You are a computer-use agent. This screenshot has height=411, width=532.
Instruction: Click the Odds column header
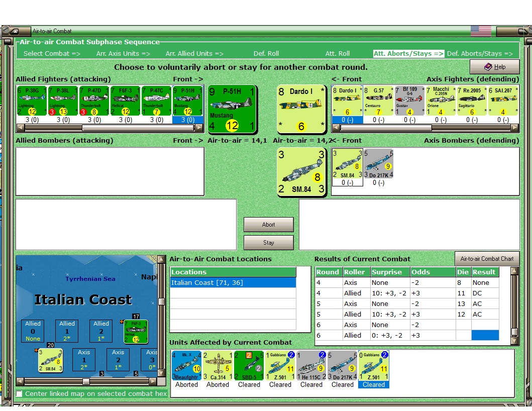click(433, 272)
